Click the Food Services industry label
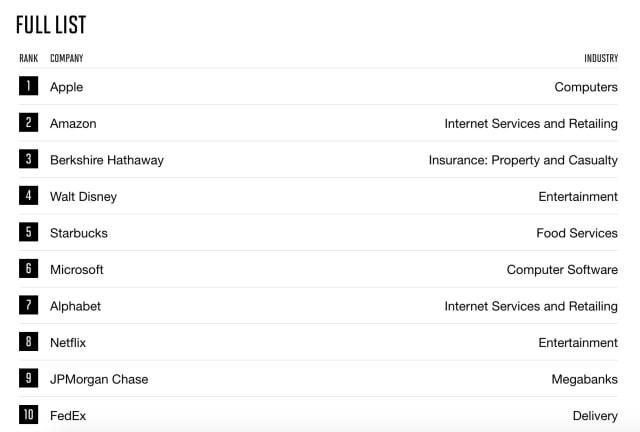Viewport: 640px width, 432px height. pyautogui.click(x=577, y=233)
